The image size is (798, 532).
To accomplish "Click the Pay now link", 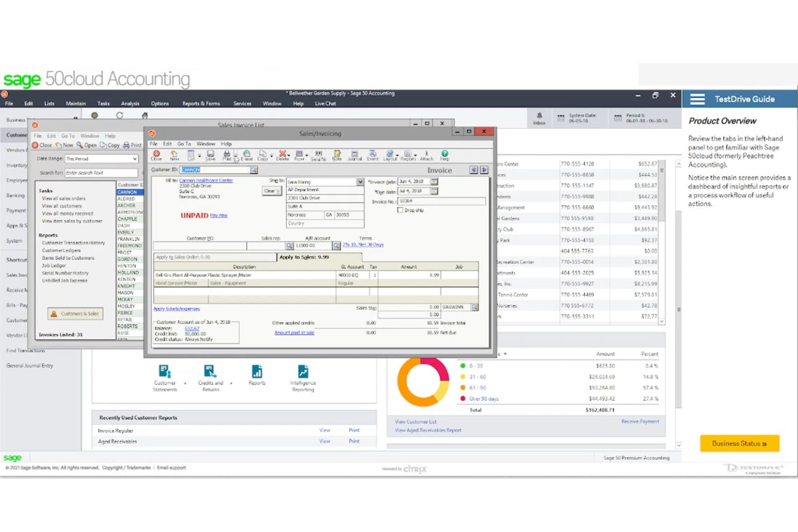I will click(x=219, y=215).
